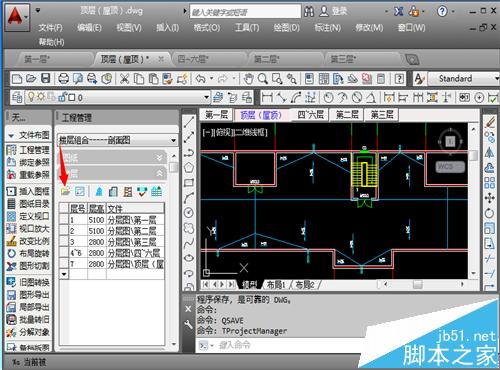Select the row checkbox for floor 1
Viewport: 500px width, 370px height.
pos(63,220)
